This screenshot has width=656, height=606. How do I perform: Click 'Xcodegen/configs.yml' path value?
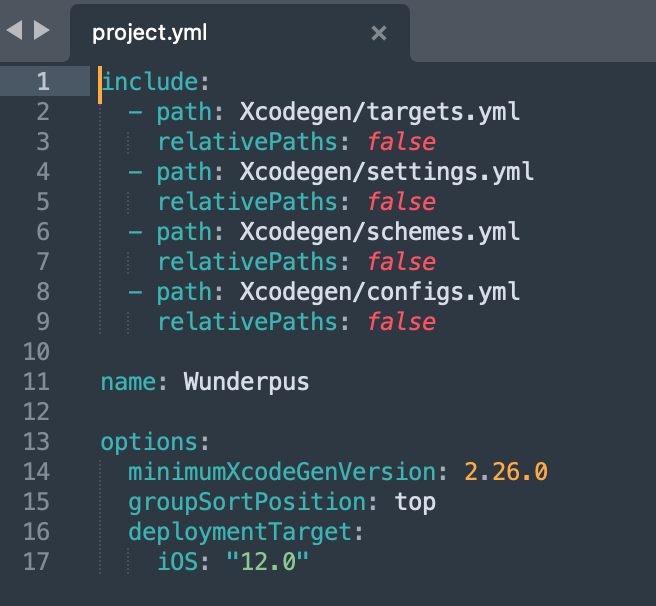pos(380,292)
